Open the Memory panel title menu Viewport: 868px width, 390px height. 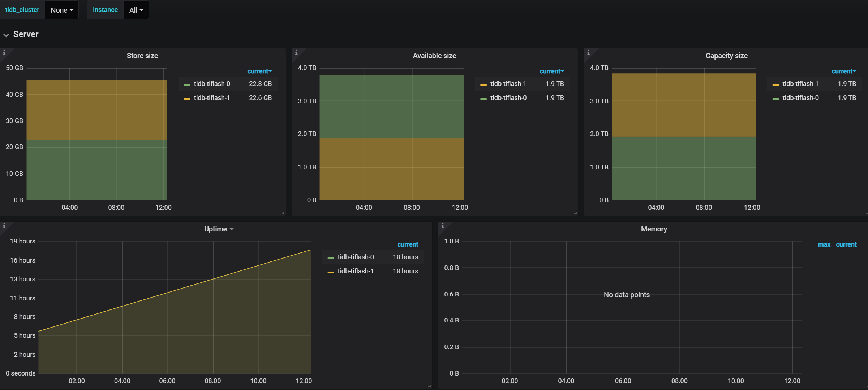653,229
